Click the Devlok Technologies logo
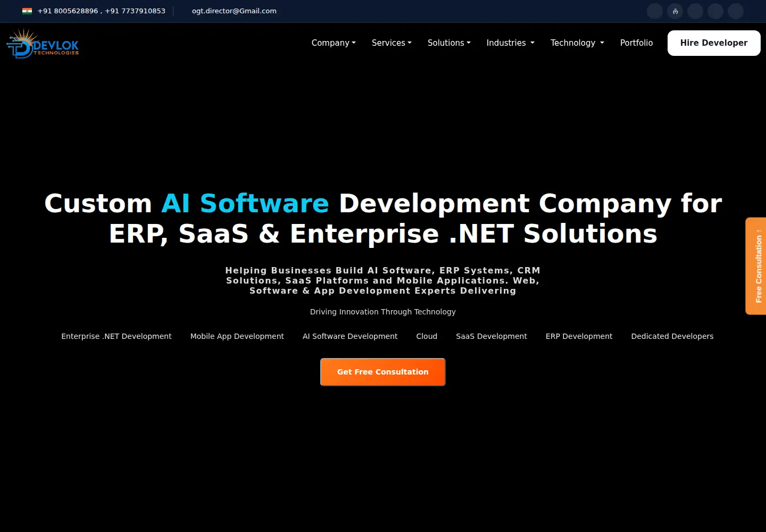This screenshot has width=766, height=532. tap(43, 43)
